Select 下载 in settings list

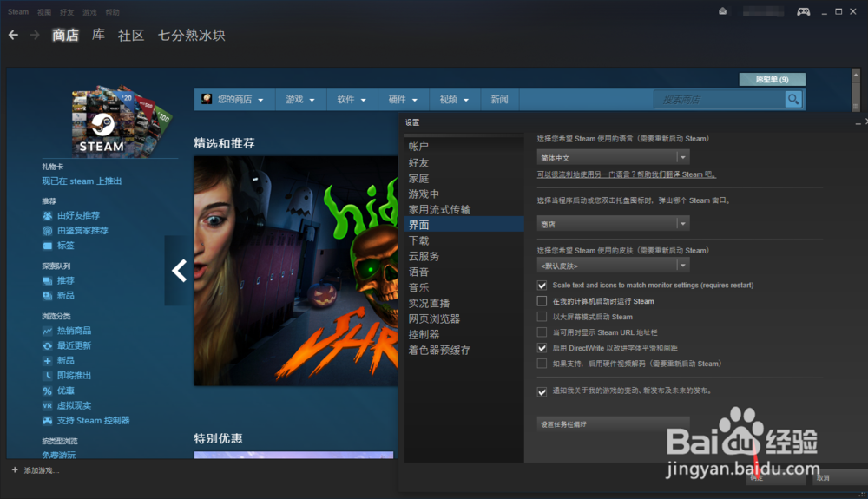(464, 240)
